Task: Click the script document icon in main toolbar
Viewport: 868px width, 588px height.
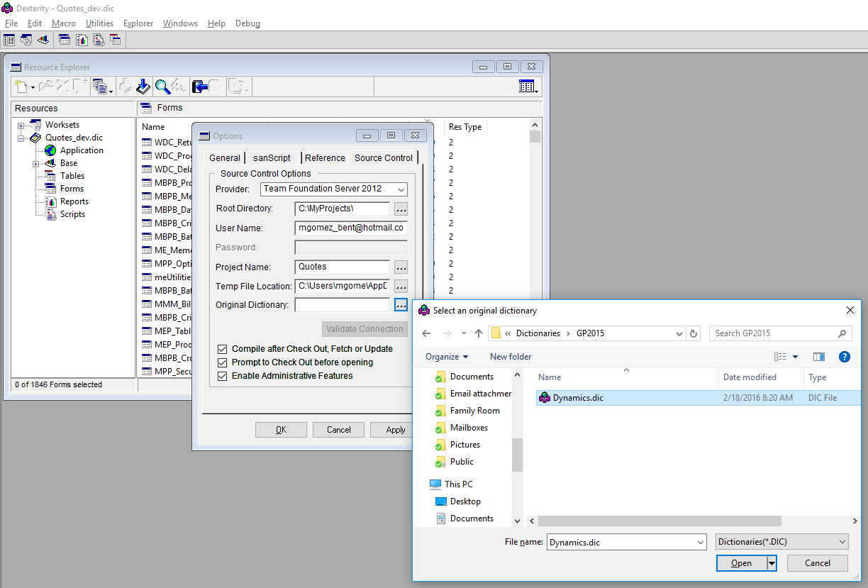Action: pos(99,40)
